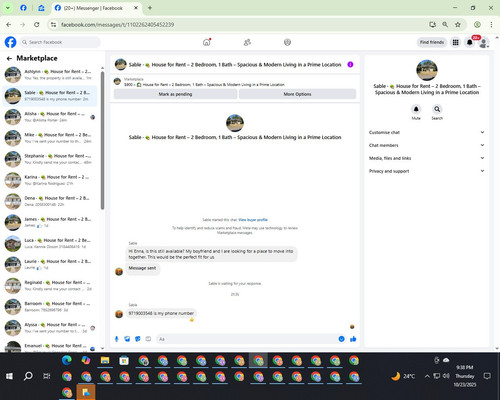Screen dimensions: 500x400
Task: Open Microsoft Edge from the taskbar
Action: (x=67, y=360)
